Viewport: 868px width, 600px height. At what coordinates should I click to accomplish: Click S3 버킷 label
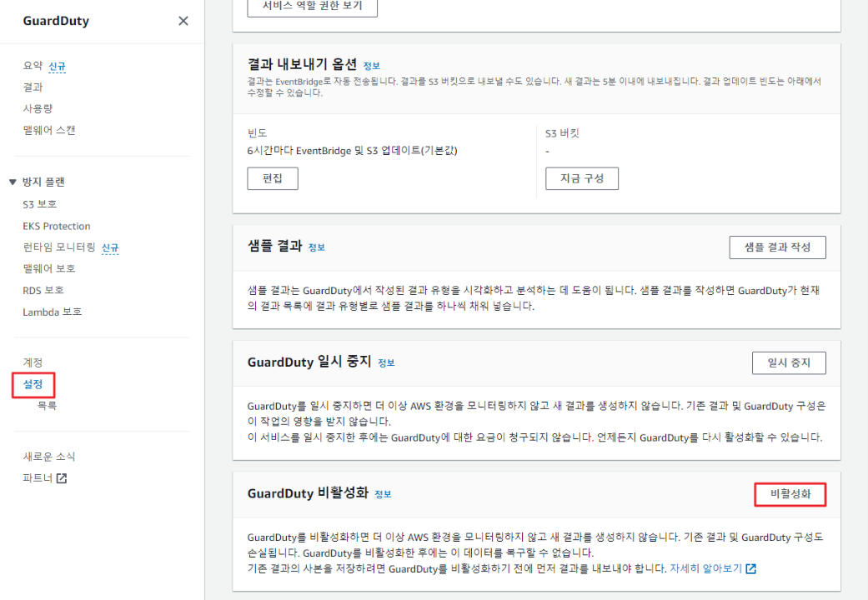pos(562,132)
